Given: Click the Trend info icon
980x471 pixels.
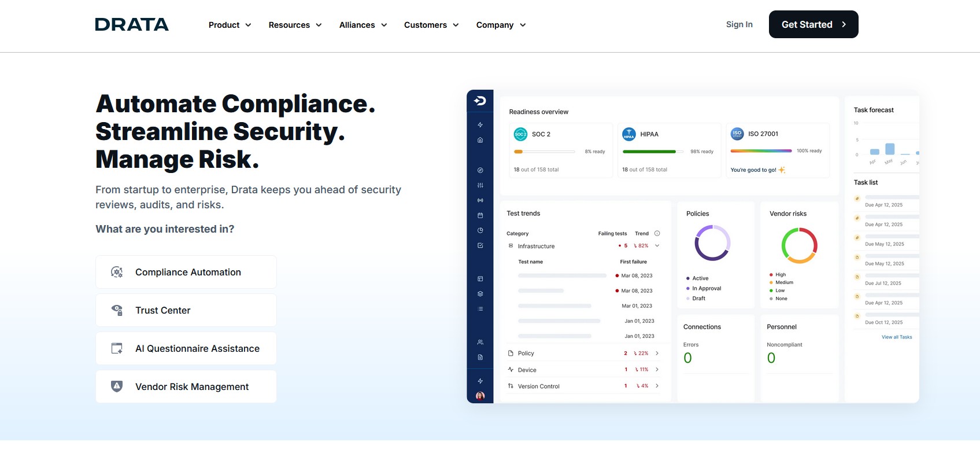Looking at the screenshot, I should pos(657,233).
